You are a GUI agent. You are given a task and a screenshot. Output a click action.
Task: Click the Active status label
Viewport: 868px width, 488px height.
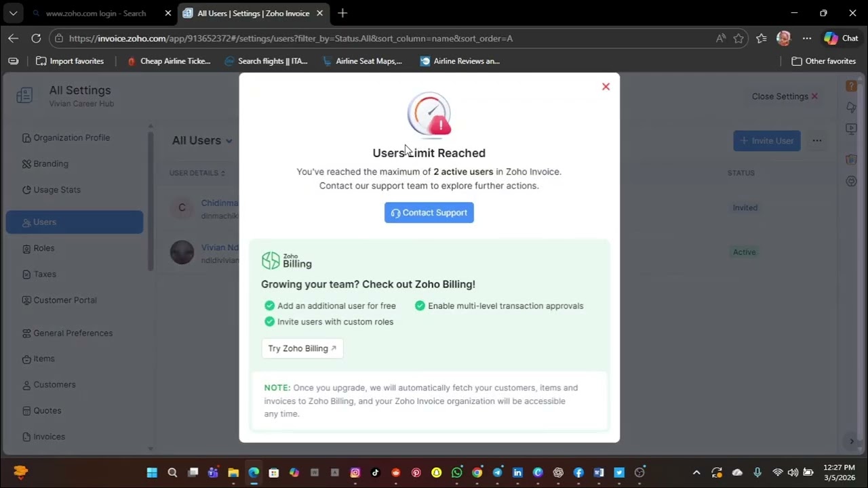click(744, 252)
